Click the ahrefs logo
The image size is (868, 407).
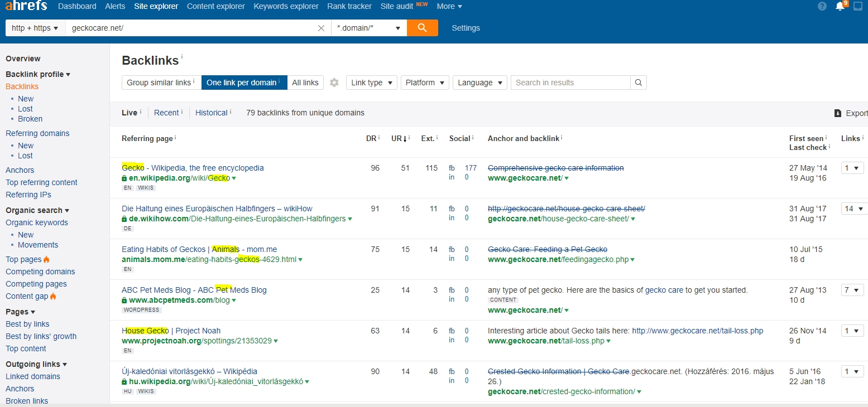(x=25, y=7)
